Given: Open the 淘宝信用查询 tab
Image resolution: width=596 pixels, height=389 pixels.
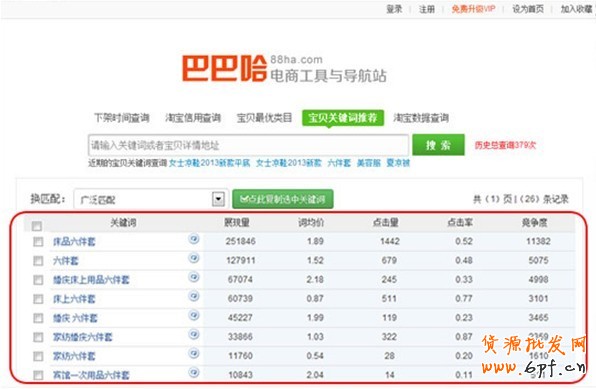Looking at the screenshot, I should (x=193, y=118).
